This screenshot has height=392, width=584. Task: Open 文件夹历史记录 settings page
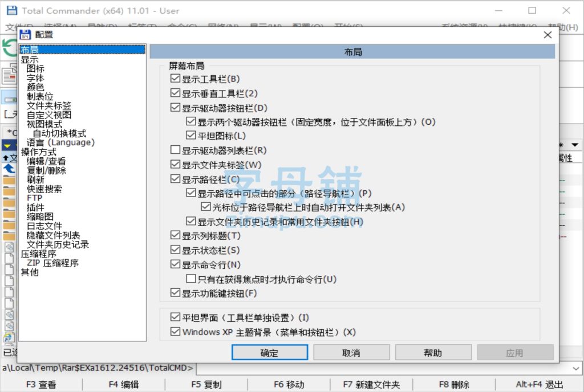[58, 244]
